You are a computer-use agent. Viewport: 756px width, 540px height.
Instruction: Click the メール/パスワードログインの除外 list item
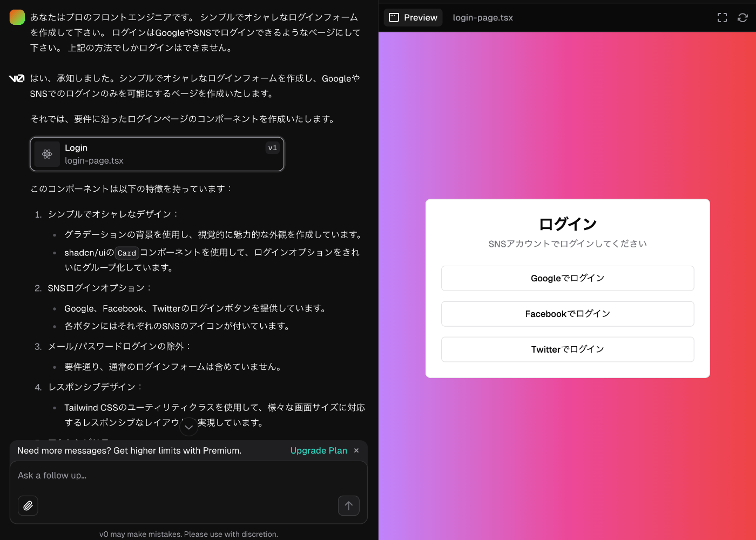coord(120,346)
